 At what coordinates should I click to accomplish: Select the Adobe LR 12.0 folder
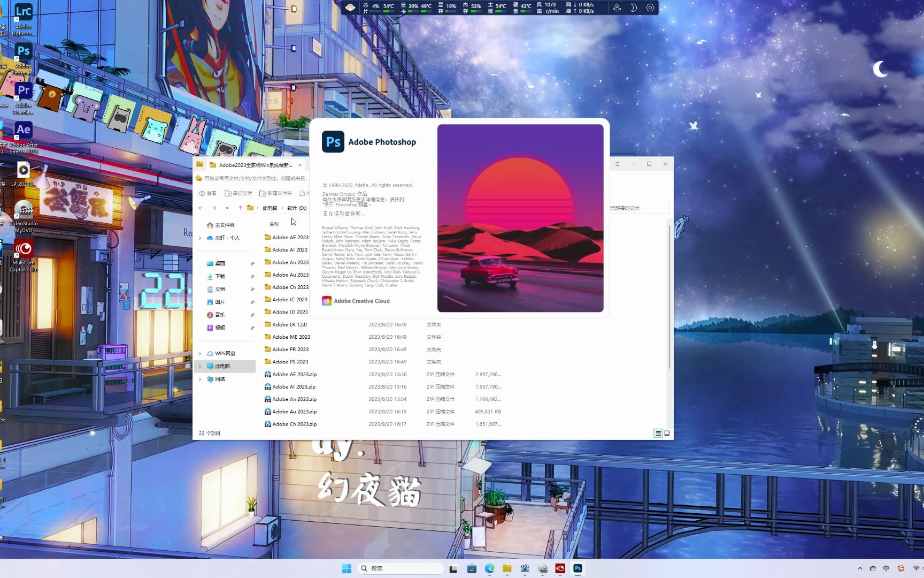[x=286, y=325]
